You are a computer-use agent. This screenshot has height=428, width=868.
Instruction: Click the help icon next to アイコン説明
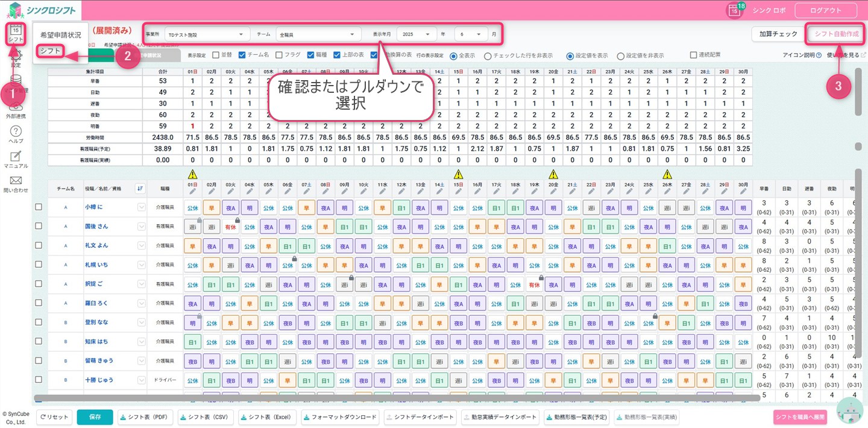pyautogui.click(x=820, y=55)
